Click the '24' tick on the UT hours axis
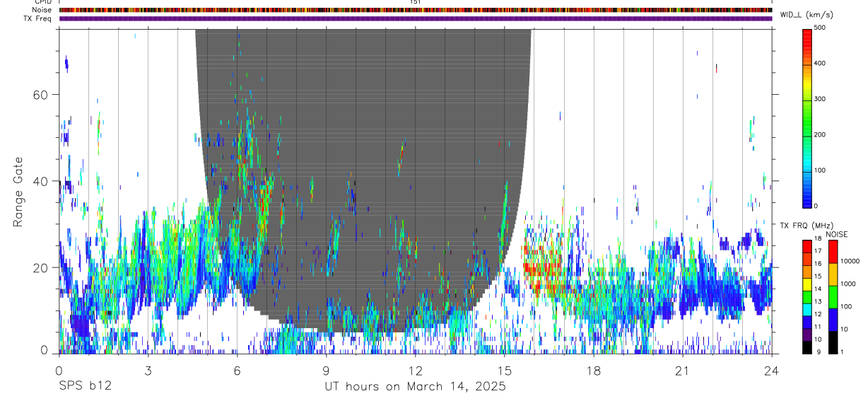This screenshot has width=868, height=401. pos(771,371)
